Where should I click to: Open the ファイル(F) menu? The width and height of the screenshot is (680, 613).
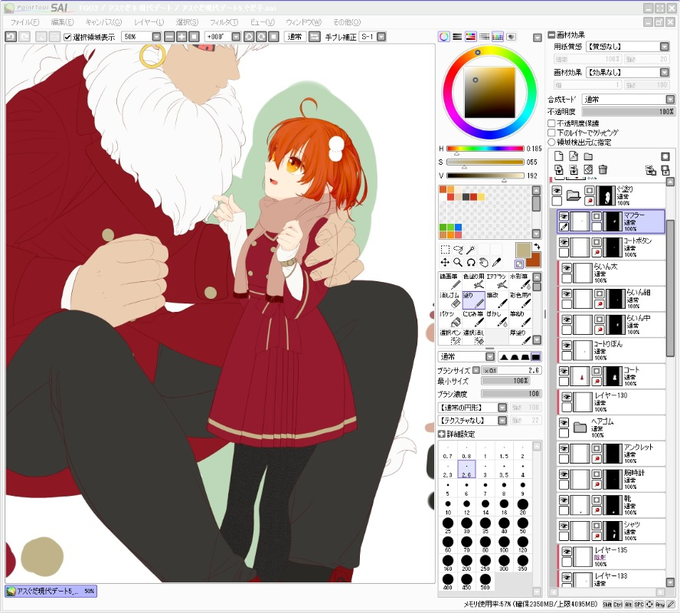24,22
